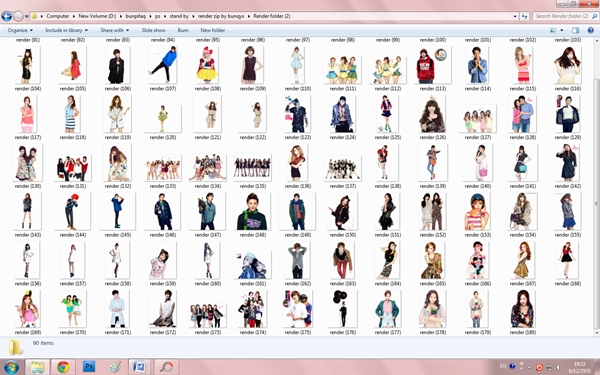Select the render (155) thumbnail
The width and height of the screenshot is (600, 375).
tap(568, 211)
